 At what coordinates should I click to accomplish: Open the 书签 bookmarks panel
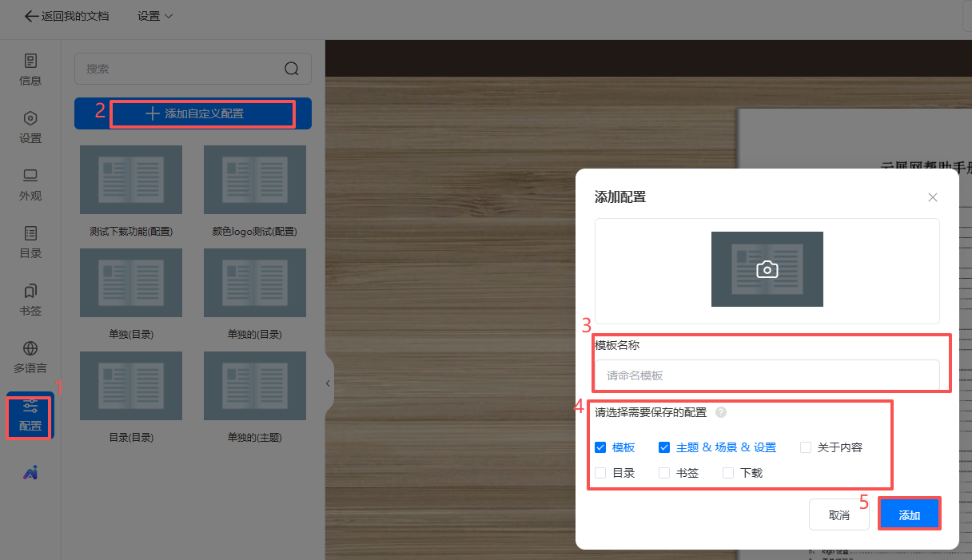coord(30,300)
